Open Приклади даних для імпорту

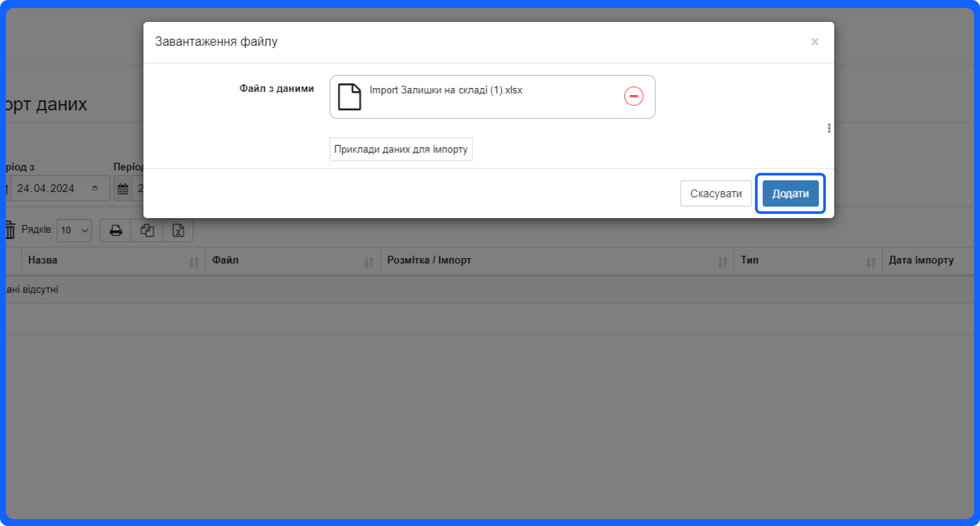click(400, 149)
